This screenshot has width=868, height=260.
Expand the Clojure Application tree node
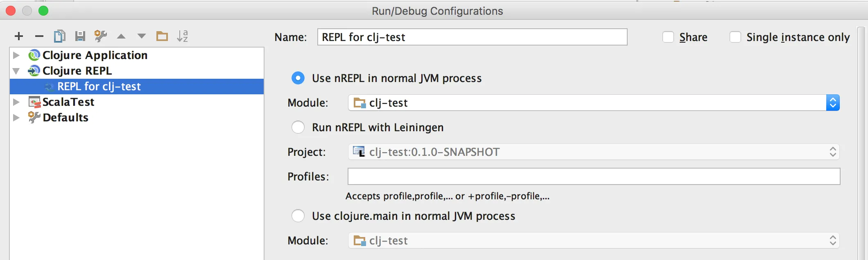[16, 55]
